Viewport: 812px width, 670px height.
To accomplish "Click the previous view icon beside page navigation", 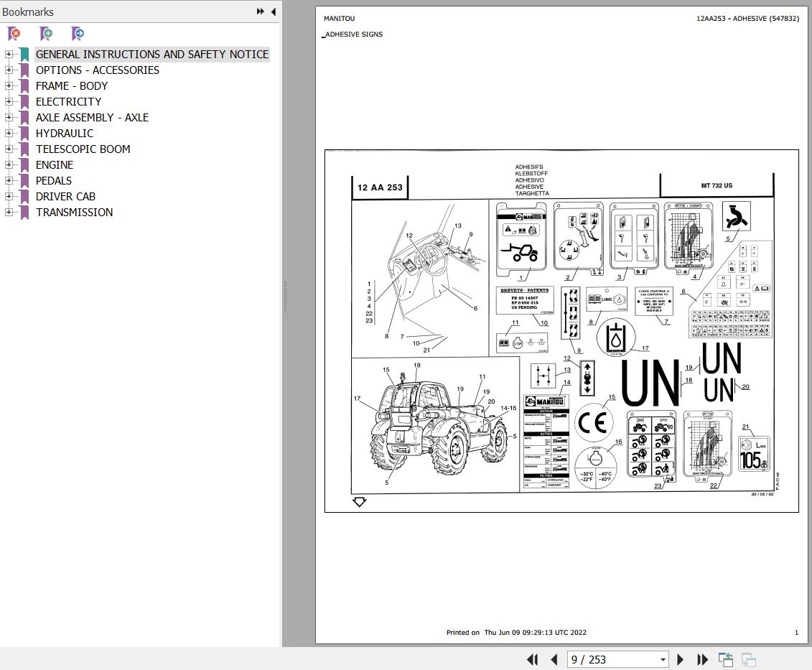I will 726,660.
